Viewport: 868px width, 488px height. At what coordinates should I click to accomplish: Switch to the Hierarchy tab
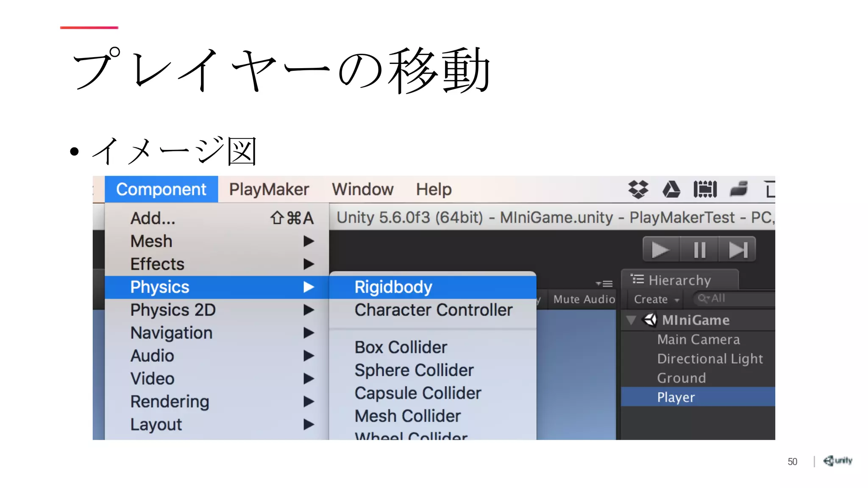[679, 280]
